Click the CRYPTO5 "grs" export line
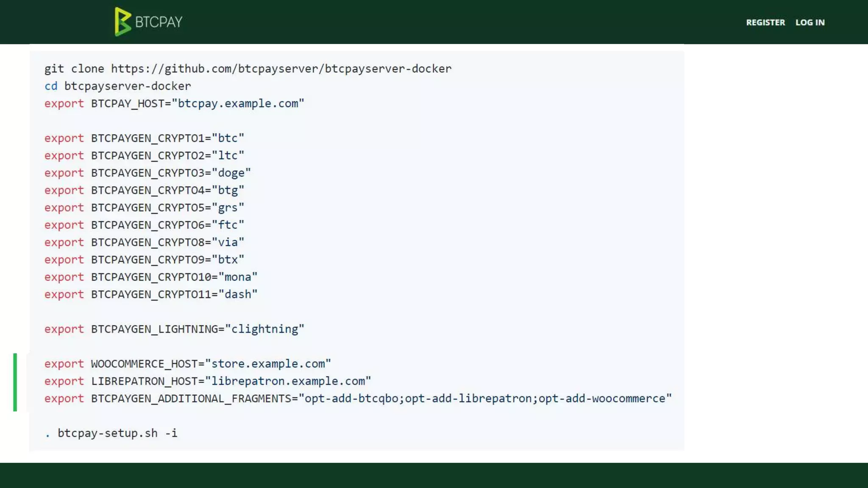 (144, 208)
